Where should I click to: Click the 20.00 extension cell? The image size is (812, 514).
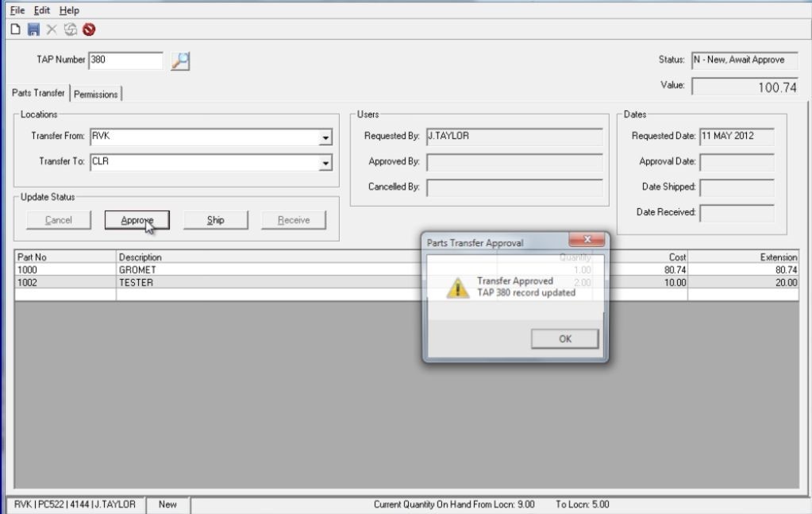click(x=743, y=282)
